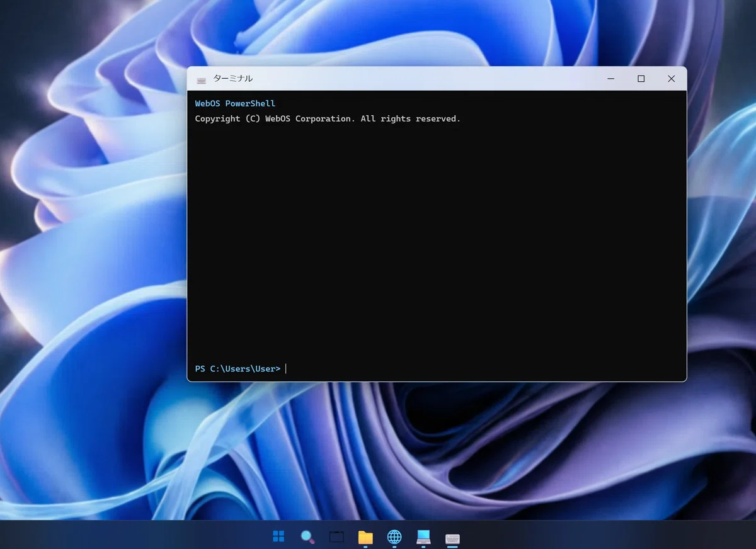Select the keyboard terminal icon in taskbar
756x549 pixels.
point(452,538)
